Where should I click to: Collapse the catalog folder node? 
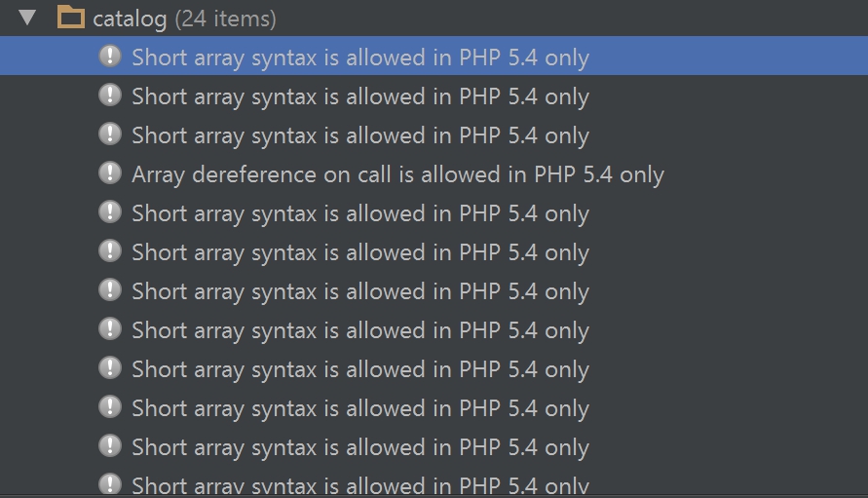point(27,18)
